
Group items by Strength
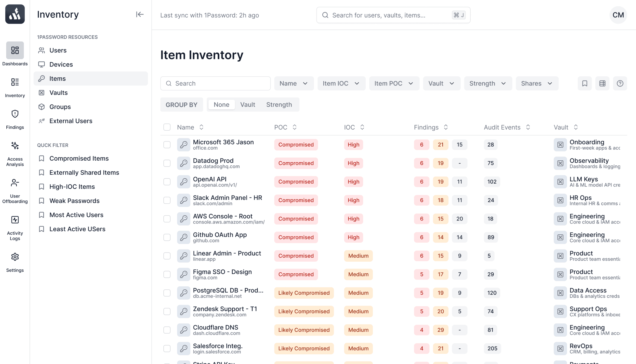[x=279, y=105]
